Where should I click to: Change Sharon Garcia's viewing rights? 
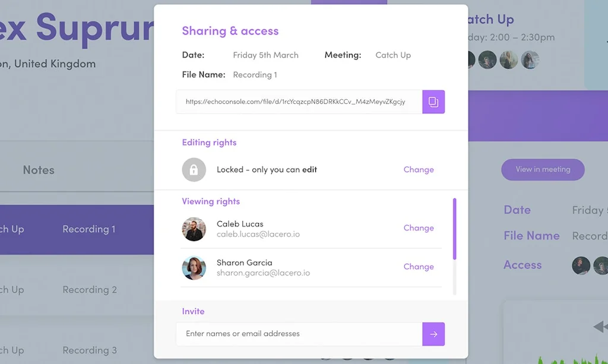(418, 266)
